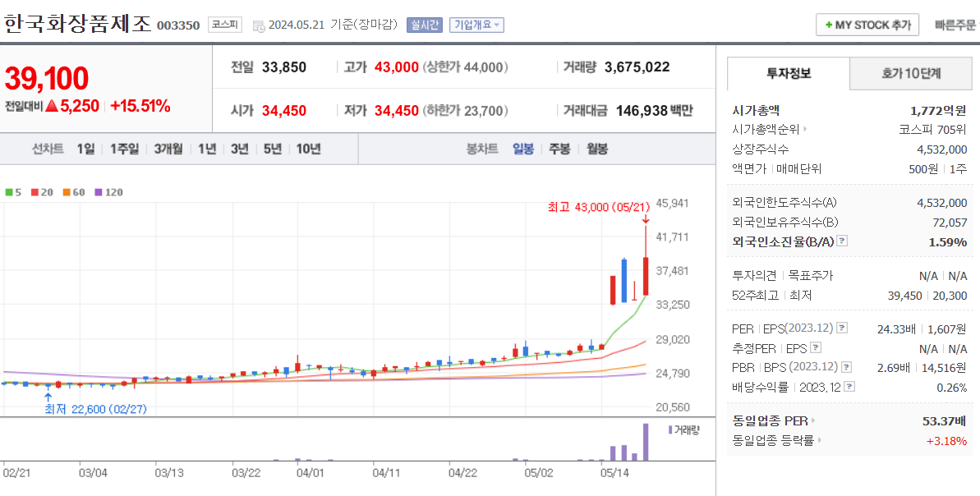Click 빠른주문 link
This screenshot has height=496, width=980.
(955, 25)
